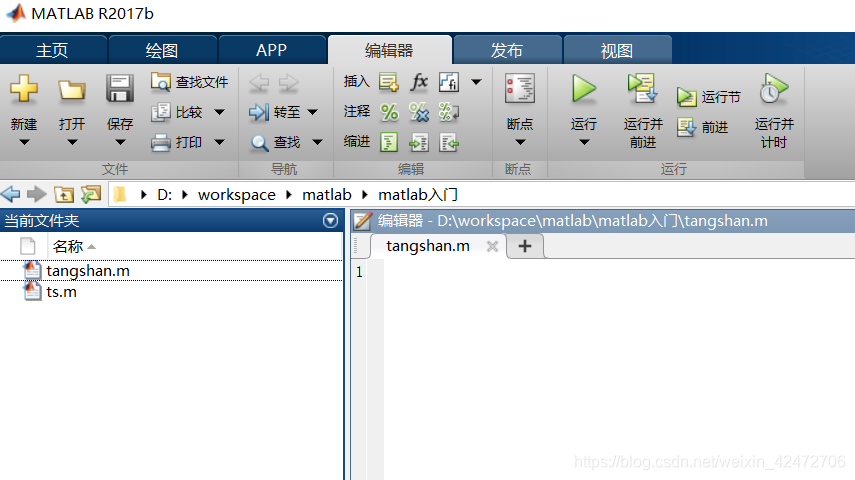Expand the Save (保存) dropdown arrow
Screen dimensions: 855x480
(120, 142)
